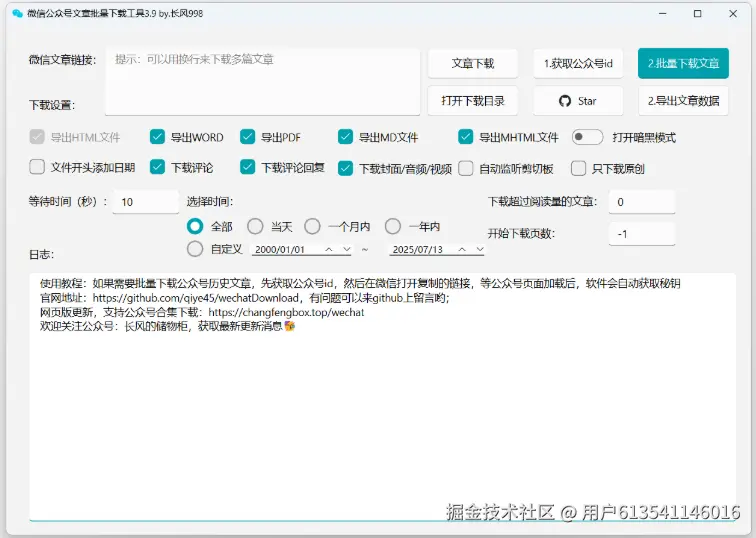Increase start date with up arrow

click(329, 249)
